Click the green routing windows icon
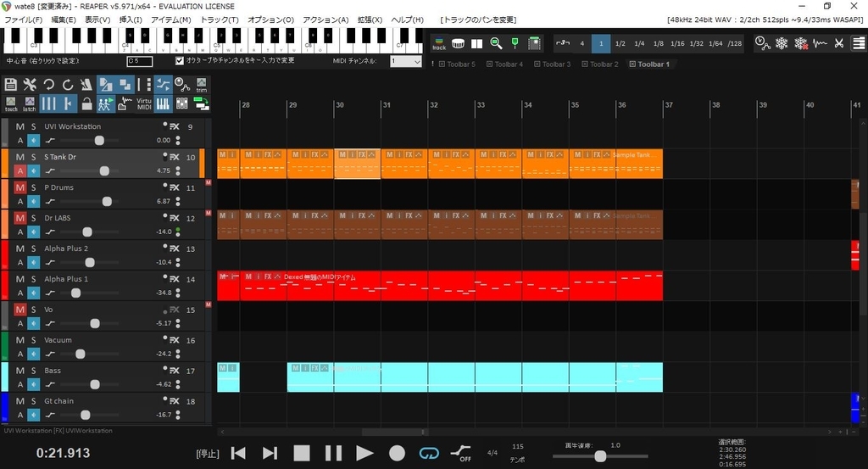The width and height of the screenshot is (868, 469). 202,103
